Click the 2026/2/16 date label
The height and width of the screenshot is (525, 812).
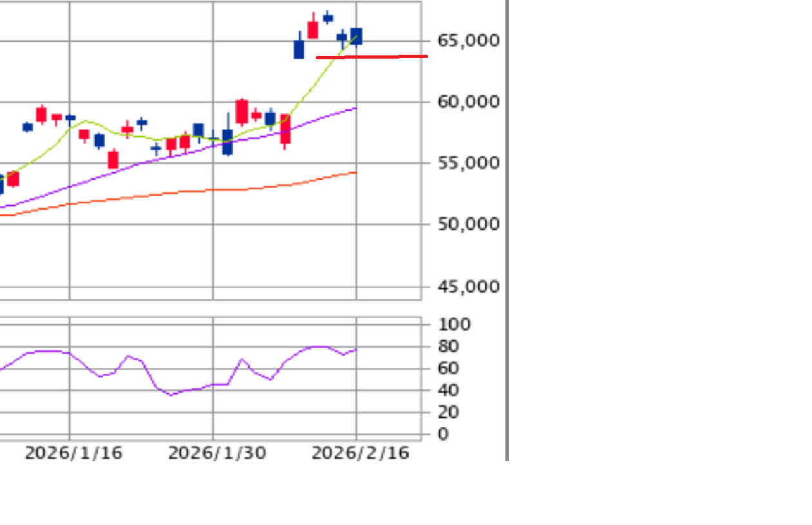[x=360, y=453]
